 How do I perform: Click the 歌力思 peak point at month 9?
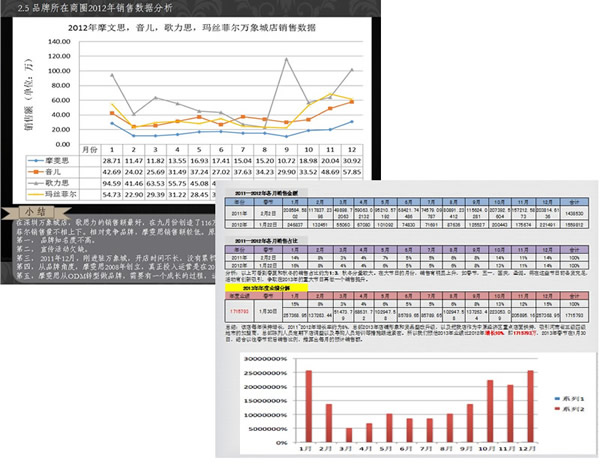[x=288, y=58]
